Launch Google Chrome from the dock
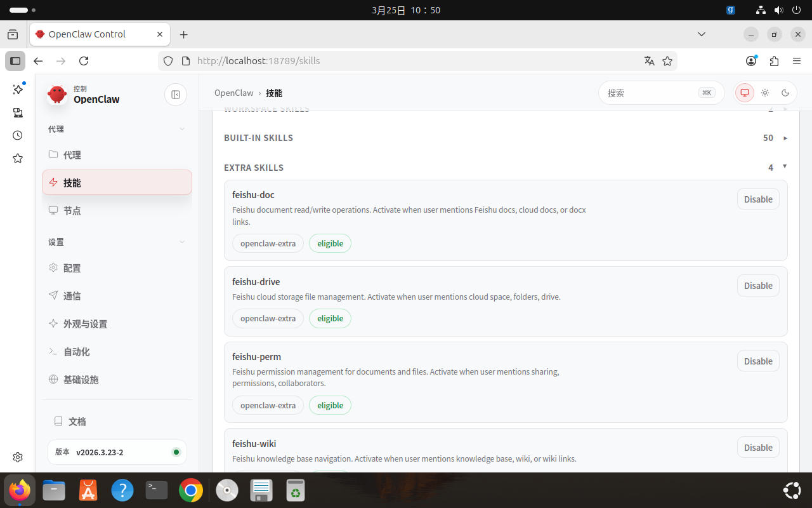The image size is (812, 508). [x=191, y=490]
